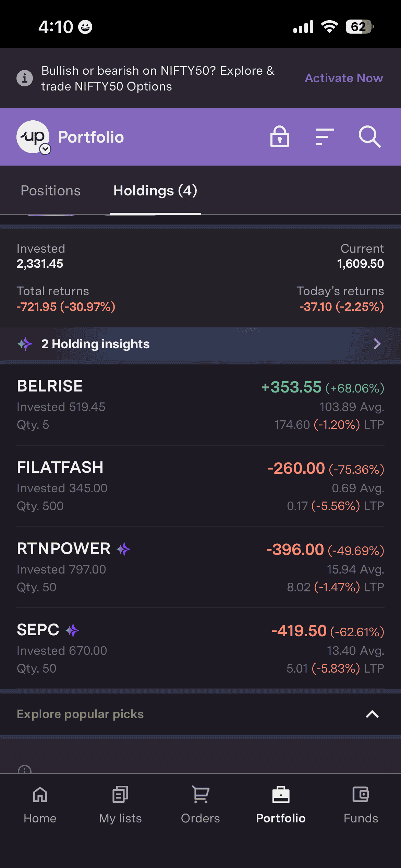Open the Orders cart icon

[200, 795]
